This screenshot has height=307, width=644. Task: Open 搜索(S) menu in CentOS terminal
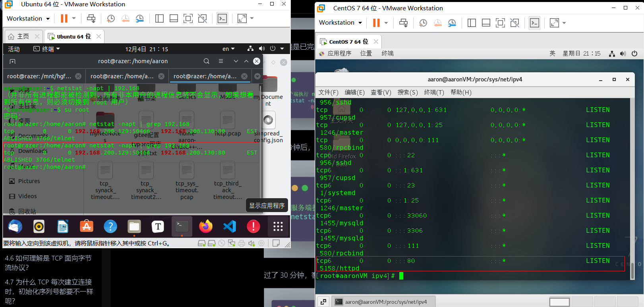click(x=408, y=92)
